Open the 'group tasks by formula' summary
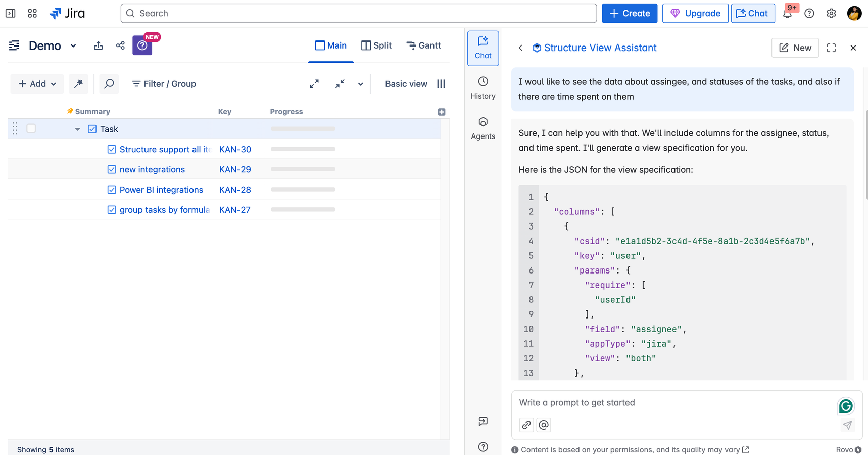This screenshot has height=455, width=868. [x=165, y=210]
